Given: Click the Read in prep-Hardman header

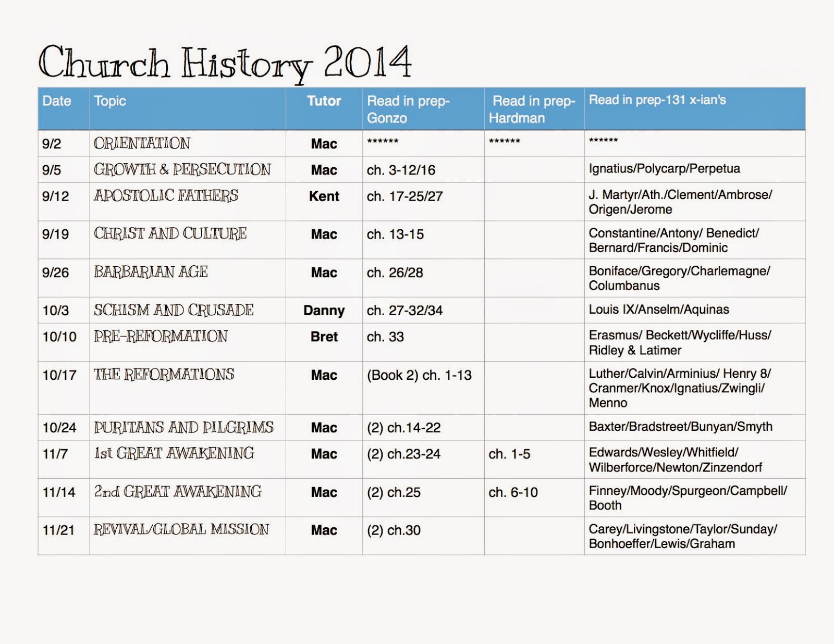Looking at the screenshot, I should 532,107.
